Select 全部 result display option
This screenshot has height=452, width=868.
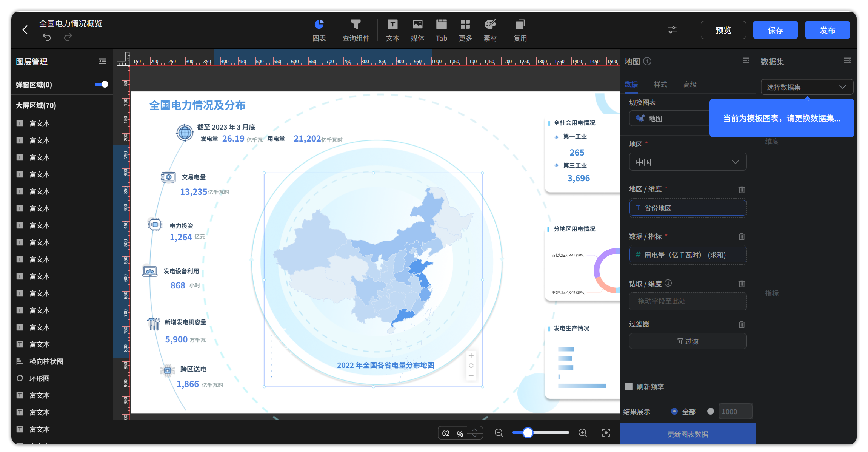[x=674, y=411]
